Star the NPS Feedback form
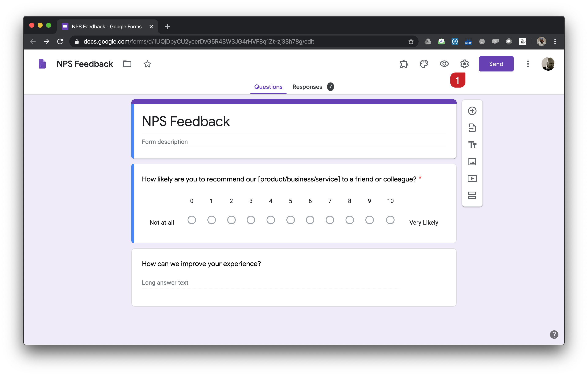This screenshot has height=376, width=588. (147, 64)
